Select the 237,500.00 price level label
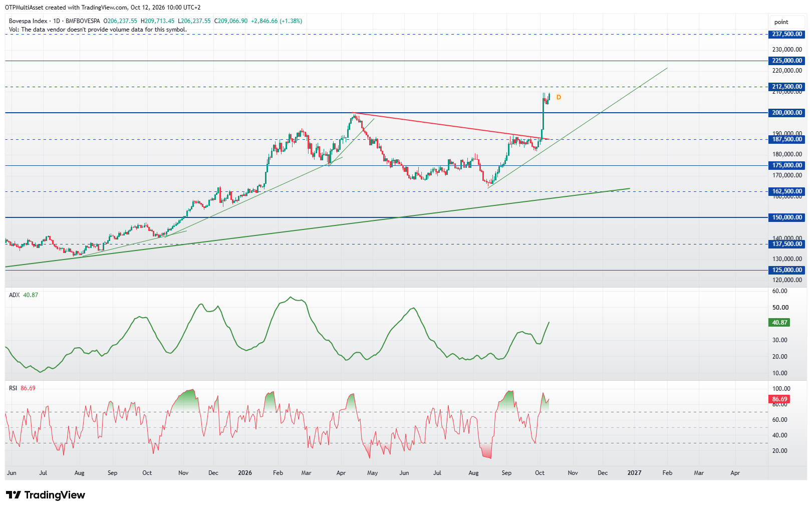The width and height of the screenshot is (812, 510). click(786, 34)
